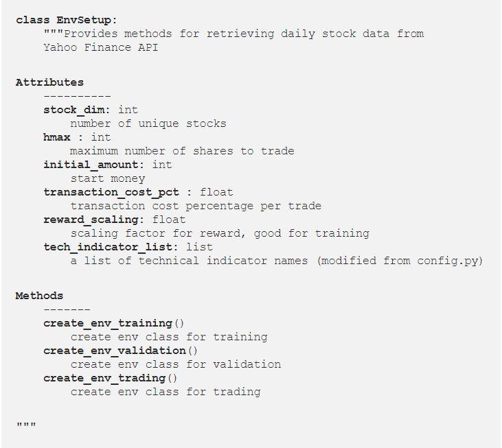This screenshot has width=502, height=448.
Task: Click the create_env_validation() method
Action: (x=120, y=351)
